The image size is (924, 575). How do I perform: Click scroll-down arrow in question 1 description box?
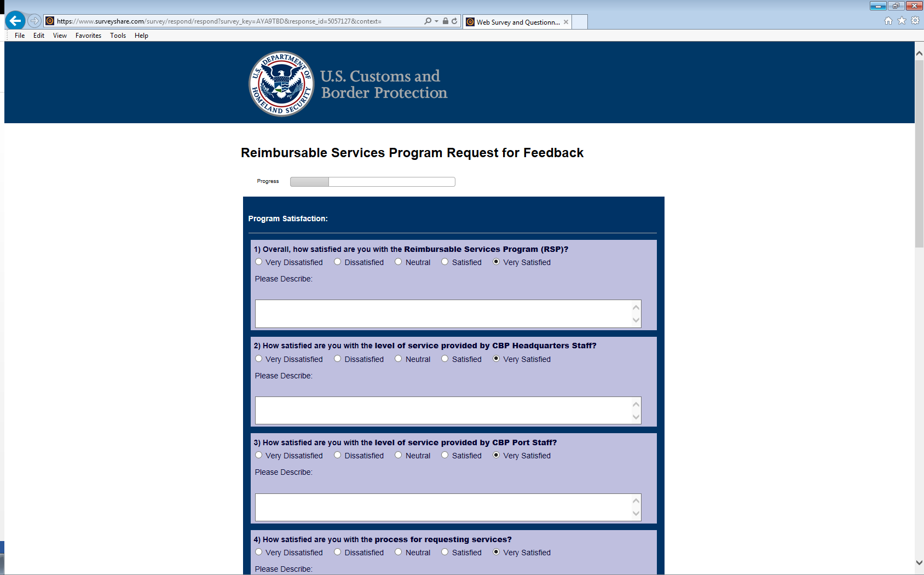(x=636, y=320)
